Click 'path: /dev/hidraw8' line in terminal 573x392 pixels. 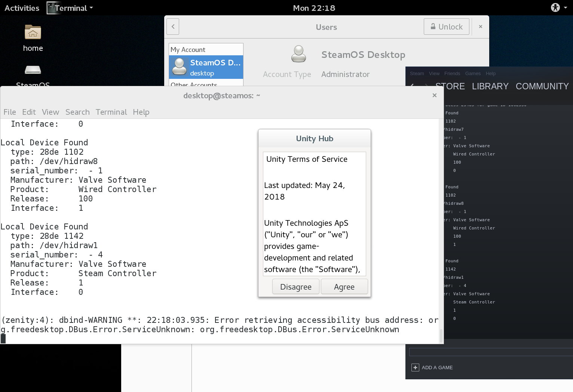click(54, 161)
